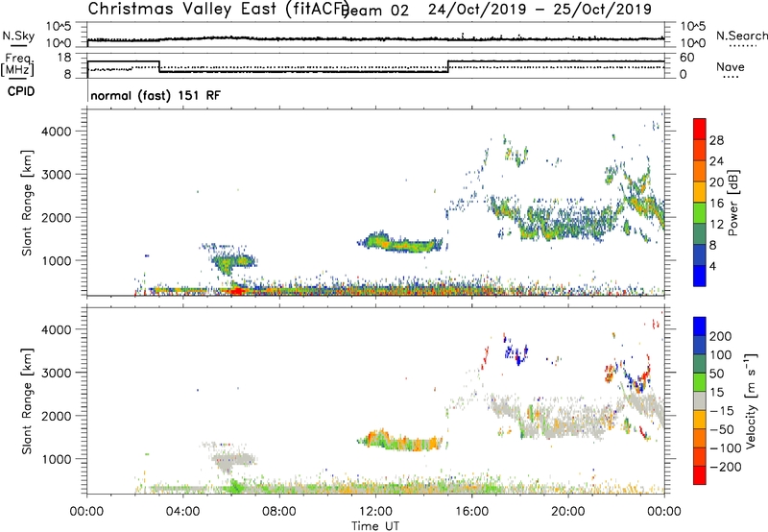Click the '1000' tick of the velocity panel

click(56, 459)
